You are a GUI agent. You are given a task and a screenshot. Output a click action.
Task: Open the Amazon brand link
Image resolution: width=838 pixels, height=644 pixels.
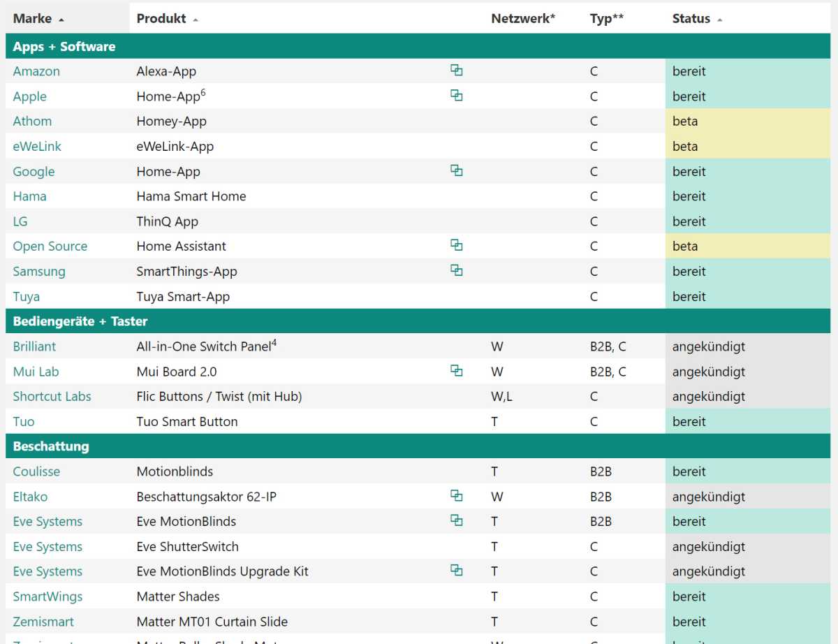pyautogui.click(x=36, y=71)
